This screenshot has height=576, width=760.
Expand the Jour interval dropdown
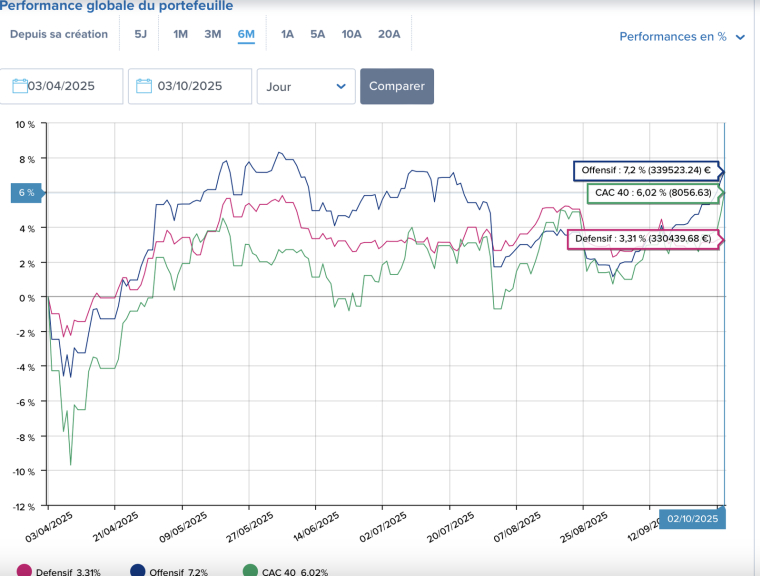(x=305, y=86)
